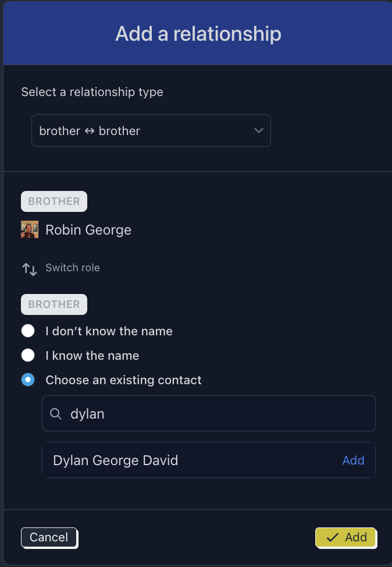Viewport: 392px width, 567px height.
Task: Expand the brother ⇔ brother selector
Action: click(151, 130)
